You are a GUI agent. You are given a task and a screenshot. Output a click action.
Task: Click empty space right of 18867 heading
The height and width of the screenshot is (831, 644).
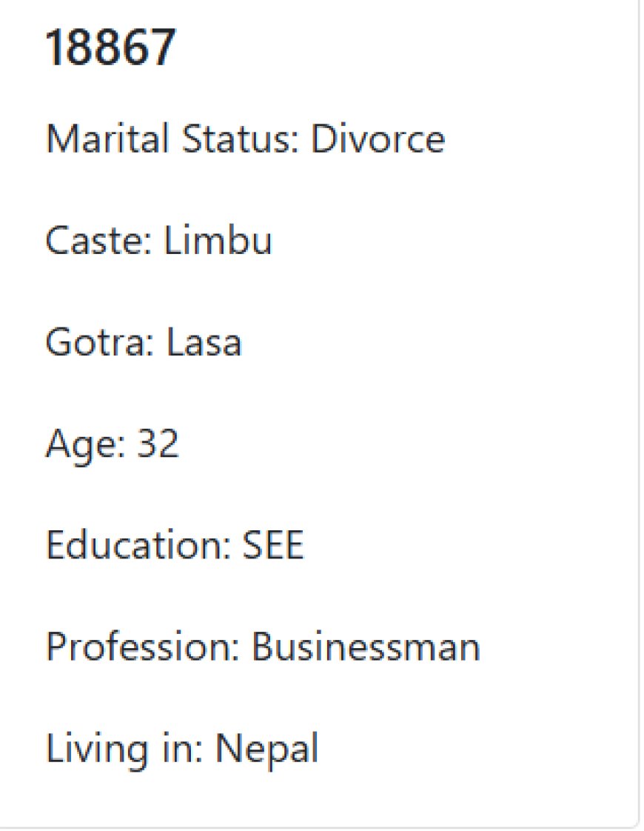click(403, 47)
